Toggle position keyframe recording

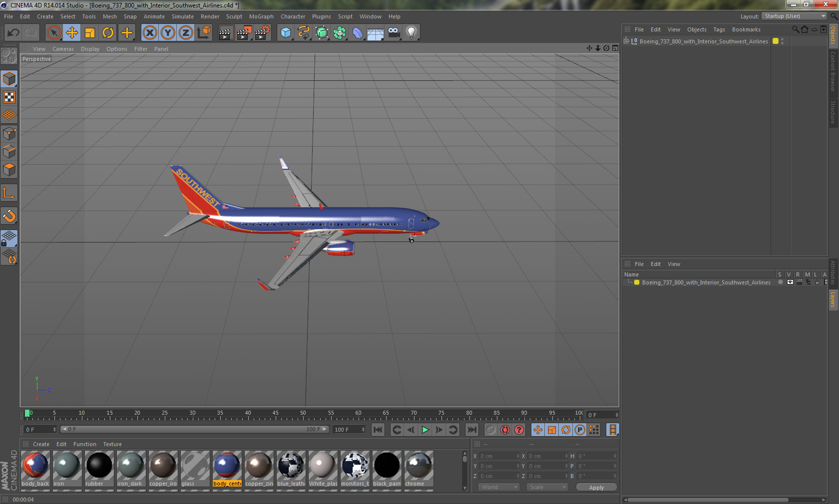coord(538,430)
